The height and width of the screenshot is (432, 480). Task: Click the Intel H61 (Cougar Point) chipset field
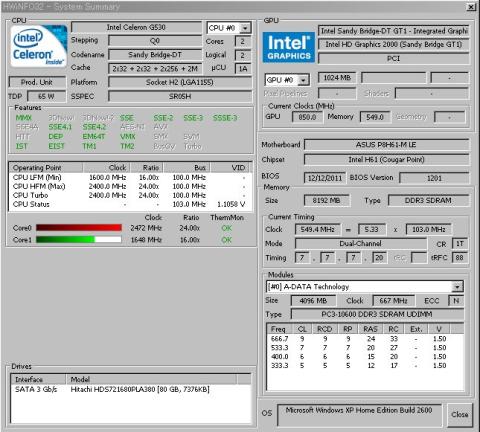pyautogui.click(x=387, y=160)
